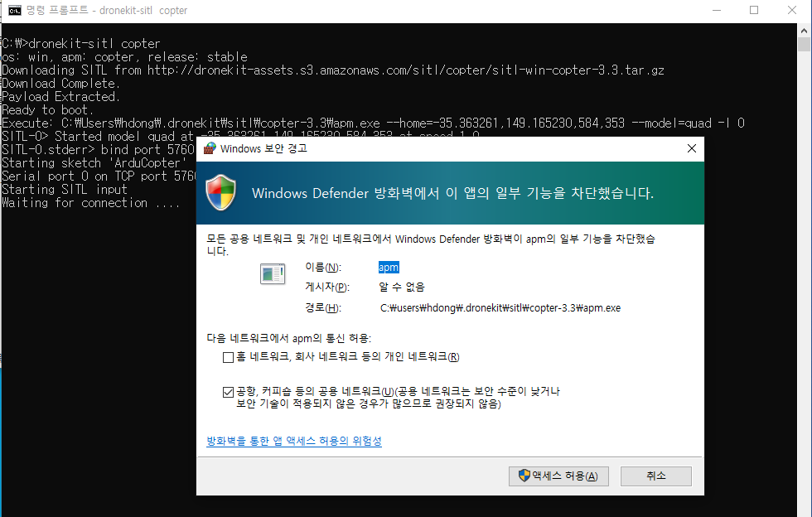
Task: Click the console vertical scrollbar thumb
Action: click(804, 45)
